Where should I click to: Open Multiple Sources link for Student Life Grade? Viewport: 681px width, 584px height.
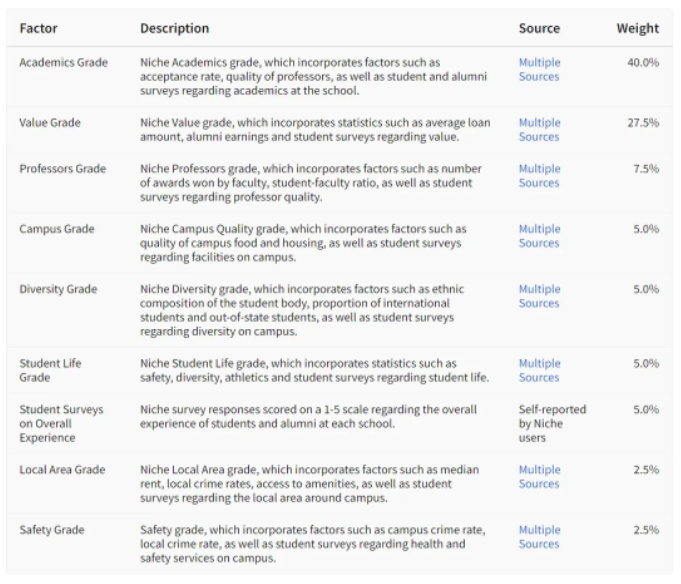pos(539,370)
